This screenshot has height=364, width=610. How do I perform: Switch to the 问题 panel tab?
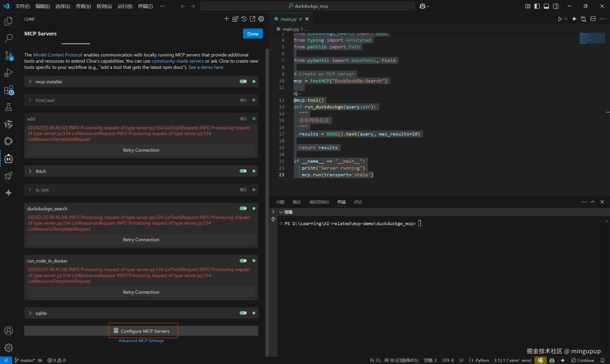click(280, 202)
